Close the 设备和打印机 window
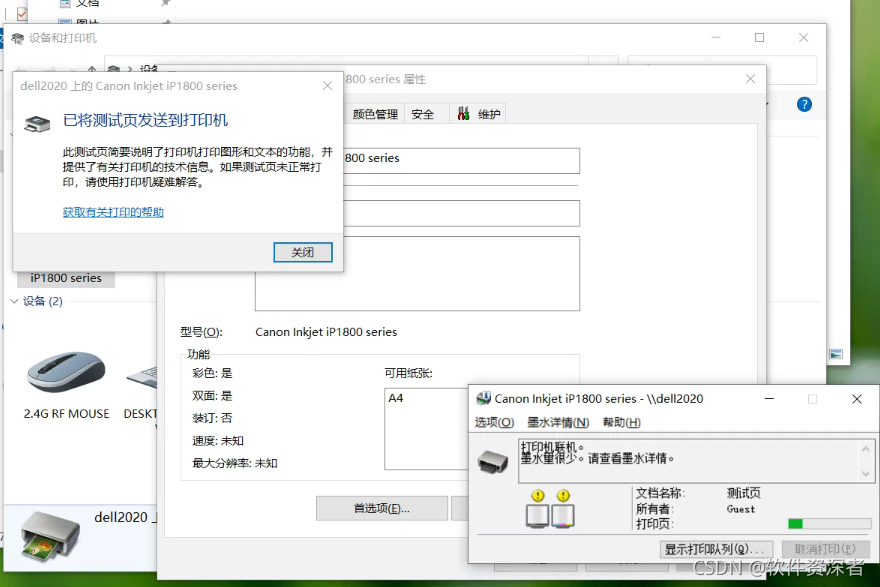This screenshot has width=880, height=587. click(x=804, y=38)
